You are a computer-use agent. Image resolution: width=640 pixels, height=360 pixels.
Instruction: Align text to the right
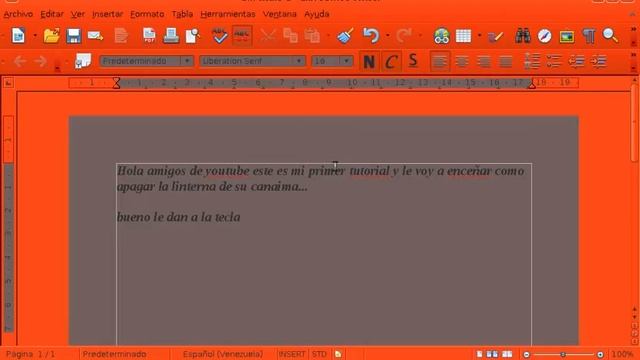click(x=484, y=62)
